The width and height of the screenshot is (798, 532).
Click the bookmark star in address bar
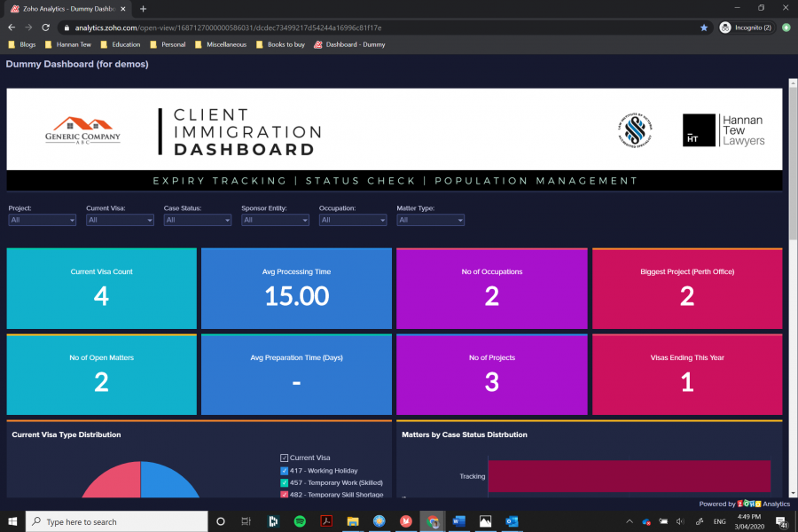(704, 27)
